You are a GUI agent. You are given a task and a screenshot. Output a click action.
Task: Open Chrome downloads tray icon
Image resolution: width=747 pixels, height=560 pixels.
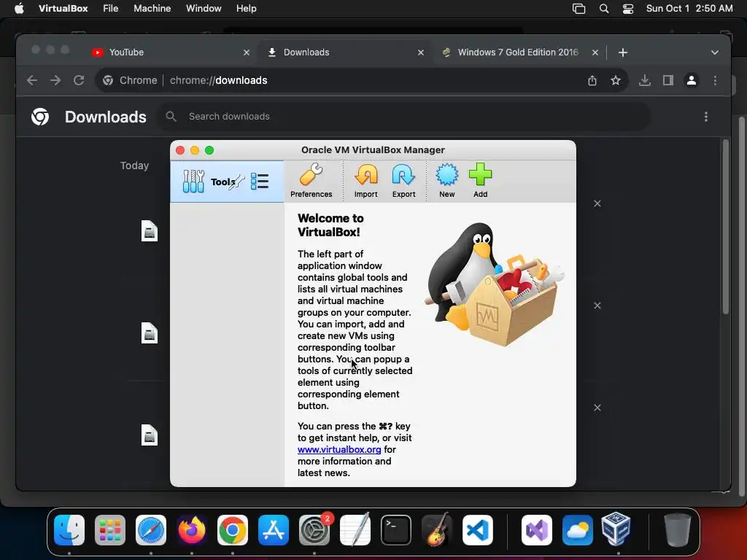pyautogui.click(x=645, y=80)
